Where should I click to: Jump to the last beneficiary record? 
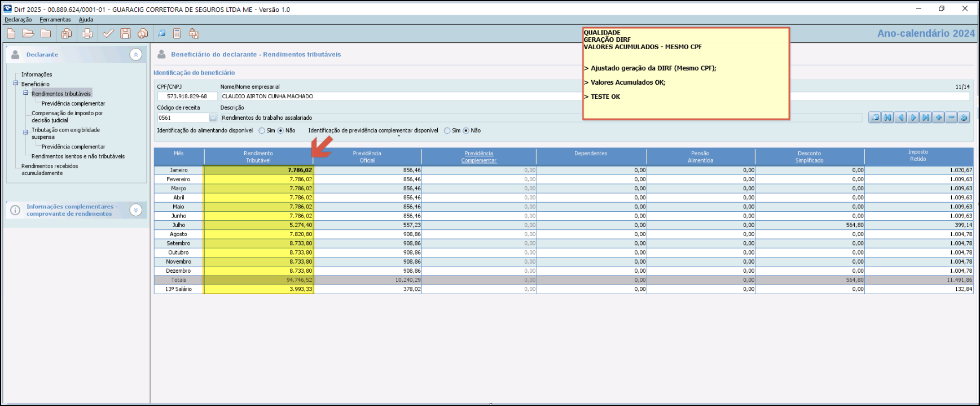pos(926,117)
